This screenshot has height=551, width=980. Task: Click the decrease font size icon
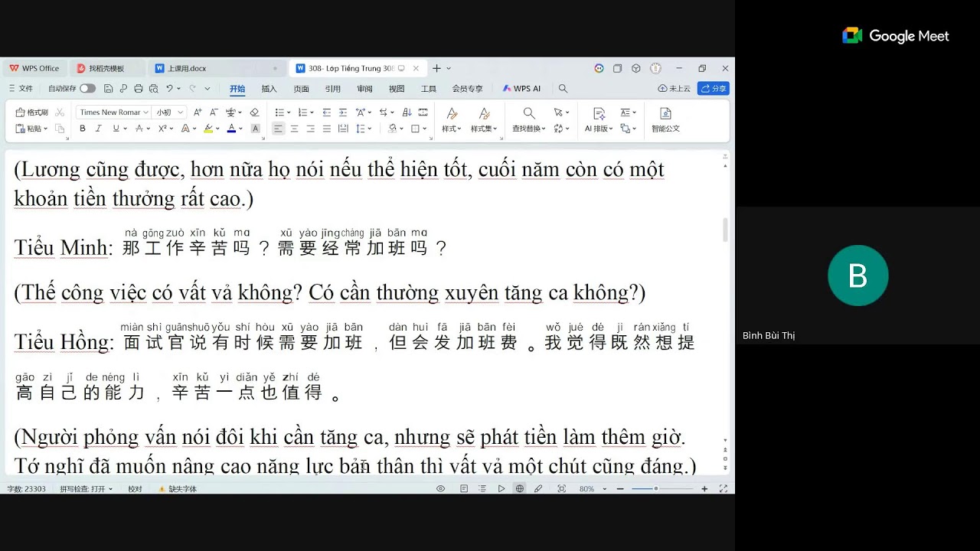click(x=214, y=112)
